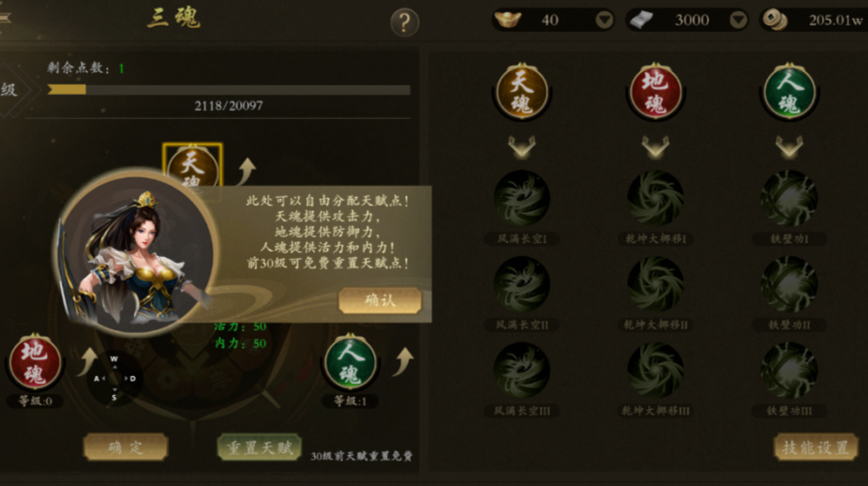Add a point with 人魂 upgrade arrow

(x=404, y=362)
